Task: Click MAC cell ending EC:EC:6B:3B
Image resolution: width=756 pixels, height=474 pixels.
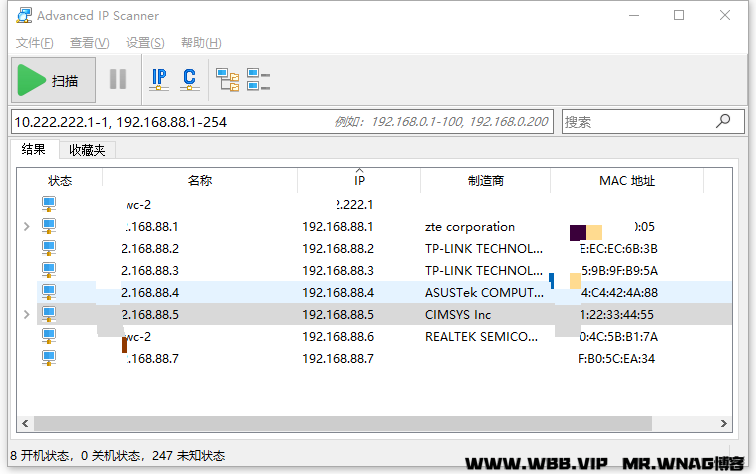Action: tap(618, 249)
